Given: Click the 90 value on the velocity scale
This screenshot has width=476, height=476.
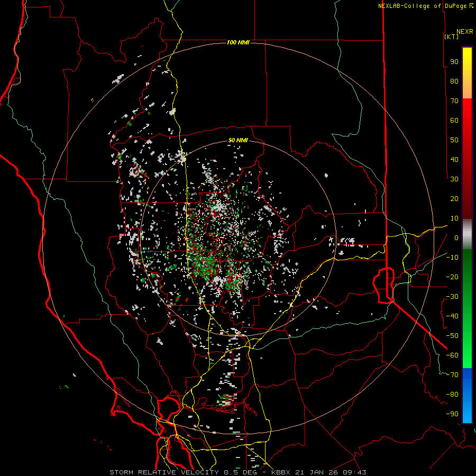Looking at the screenshot, I should tap(454, 62).
